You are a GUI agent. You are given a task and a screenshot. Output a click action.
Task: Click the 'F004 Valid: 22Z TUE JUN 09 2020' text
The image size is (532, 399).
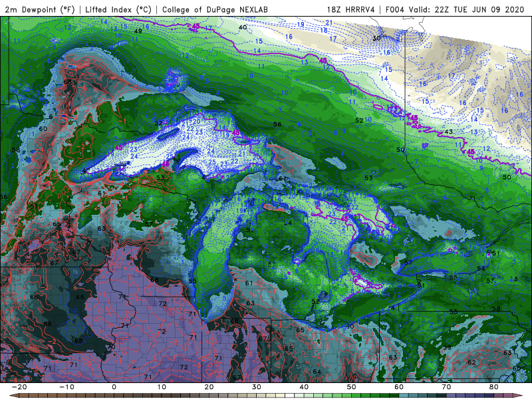pos(455,9)
